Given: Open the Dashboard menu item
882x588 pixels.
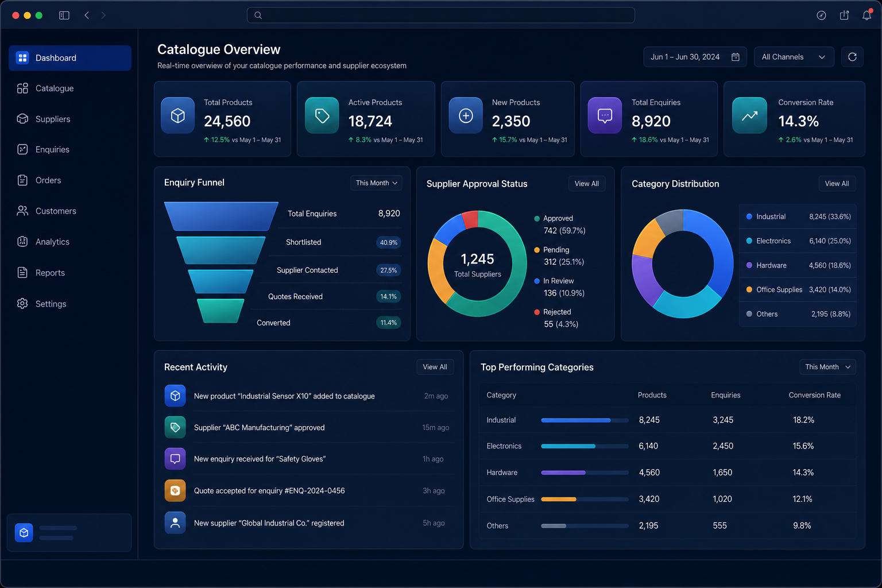Looking at the screenshot, I should click(x=70, y=58).
